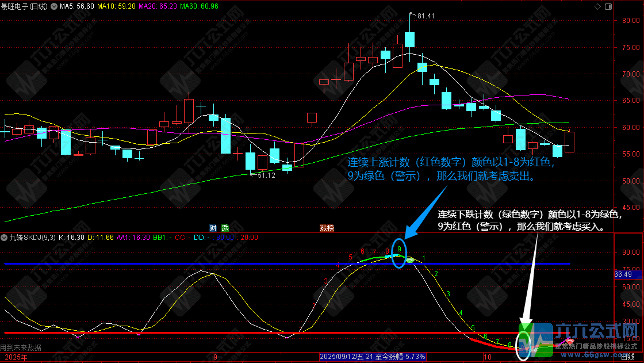Click the 日线 period tab at bottom right

point(631,357)
